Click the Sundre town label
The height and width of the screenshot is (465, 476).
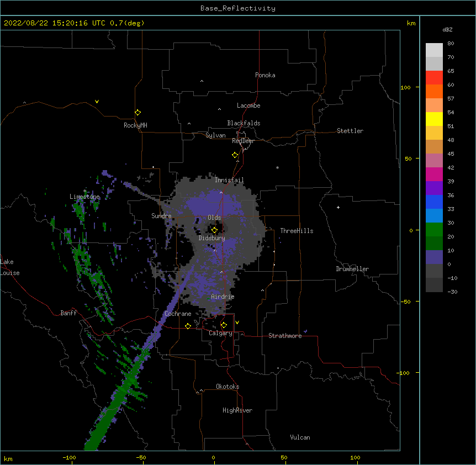tap(161, 216)
